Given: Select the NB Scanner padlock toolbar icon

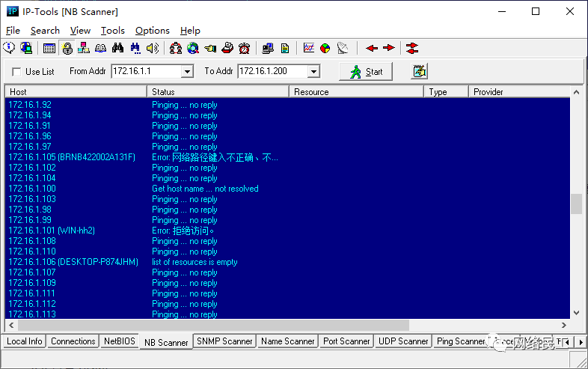Looking at the screenshot, I should 67,48.
